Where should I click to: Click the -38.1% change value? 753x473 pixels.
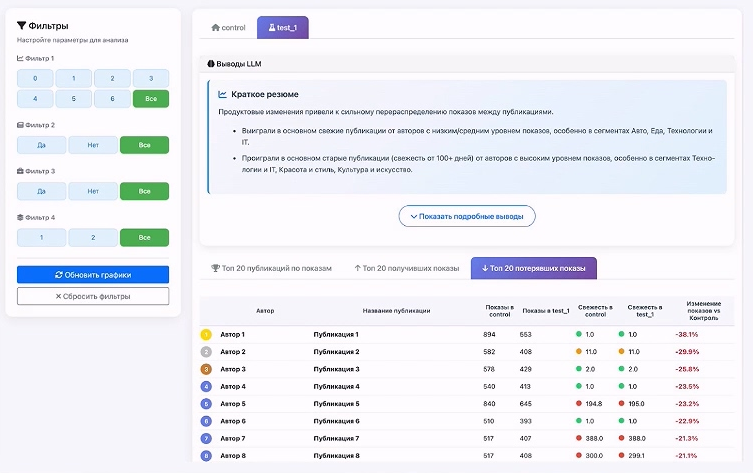[687, 334]
